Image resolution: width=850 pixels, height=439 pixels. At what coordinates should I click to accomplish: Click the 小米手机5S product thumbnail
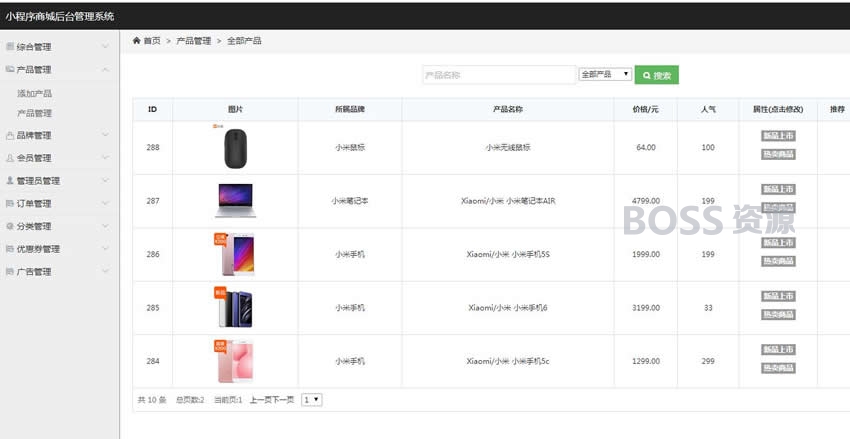[235, 254]
